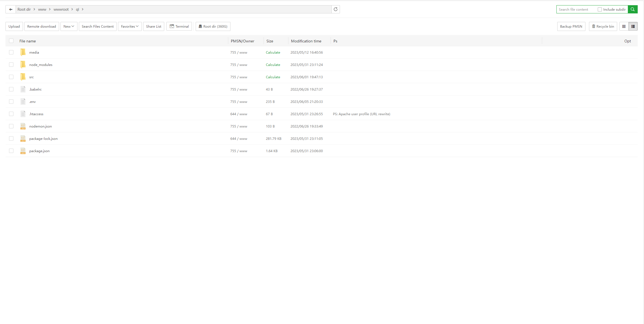This screenshot has height=324, width=644.
Task: Expand the chevron after ql in path
Action: point(82,9)
